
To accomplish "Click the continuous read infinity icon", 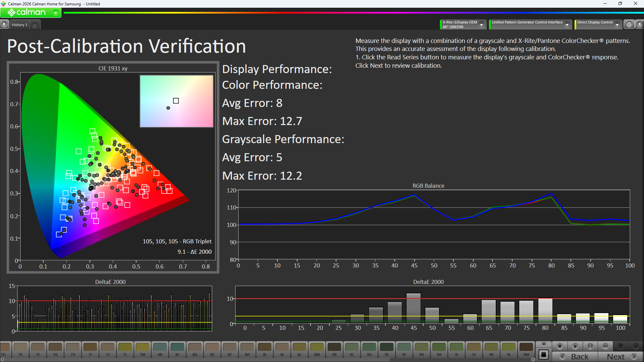I will (605, 346).
